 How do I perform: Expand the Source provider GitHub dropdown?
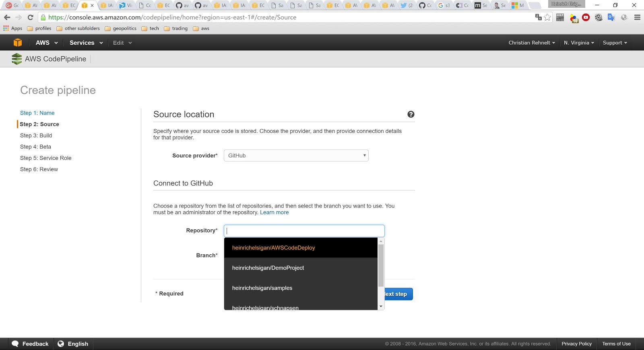296,156
